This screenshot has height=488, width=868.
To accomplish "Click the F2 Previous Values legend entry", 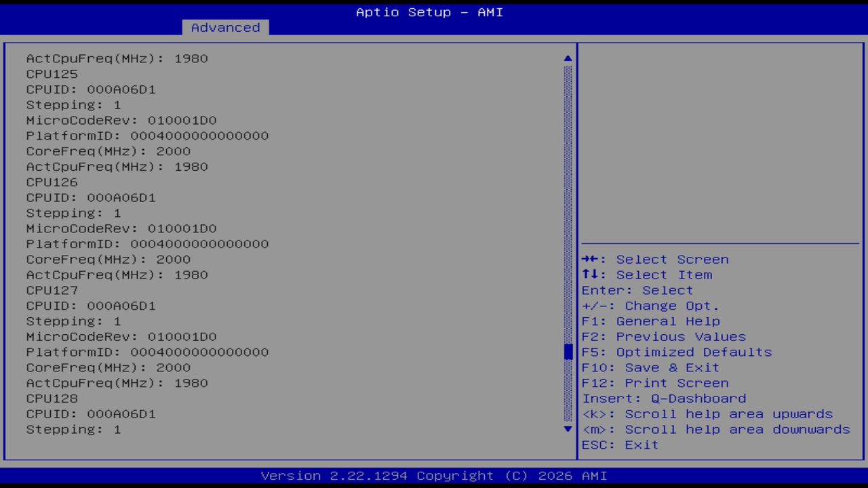I will [x=663, y=336].
